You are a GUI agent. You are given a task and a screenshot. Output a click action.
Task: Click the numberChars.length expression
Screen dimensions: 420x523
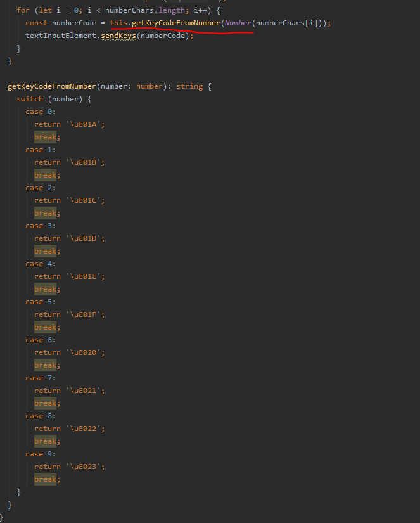(x=145, y=10)
